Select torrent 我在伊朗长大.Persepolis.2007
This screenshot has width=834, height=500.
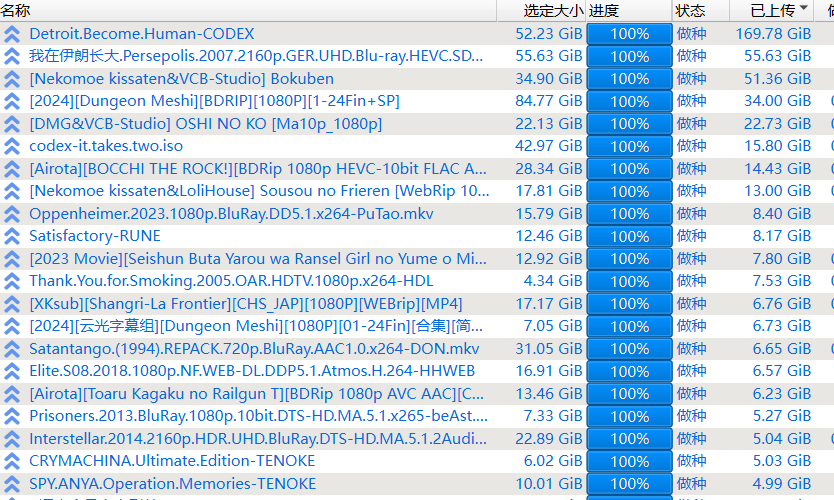[x=256, y=56]
